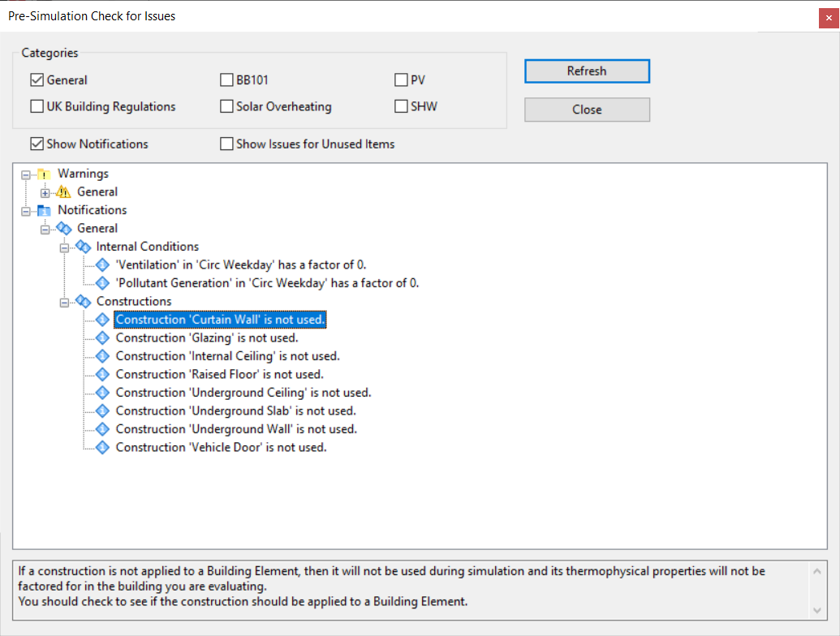
Task: Click the icon beside 'Vehicle Door' notification
Action: pyautogui.click(x=102, y=447)
